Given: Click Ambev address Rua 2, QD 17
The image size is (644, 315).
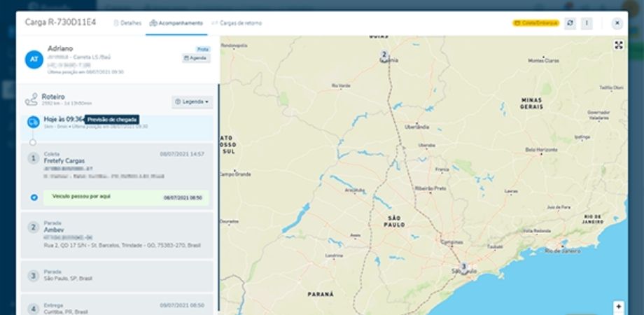Looking at the screenshot, I should click(x=122, y=245).
